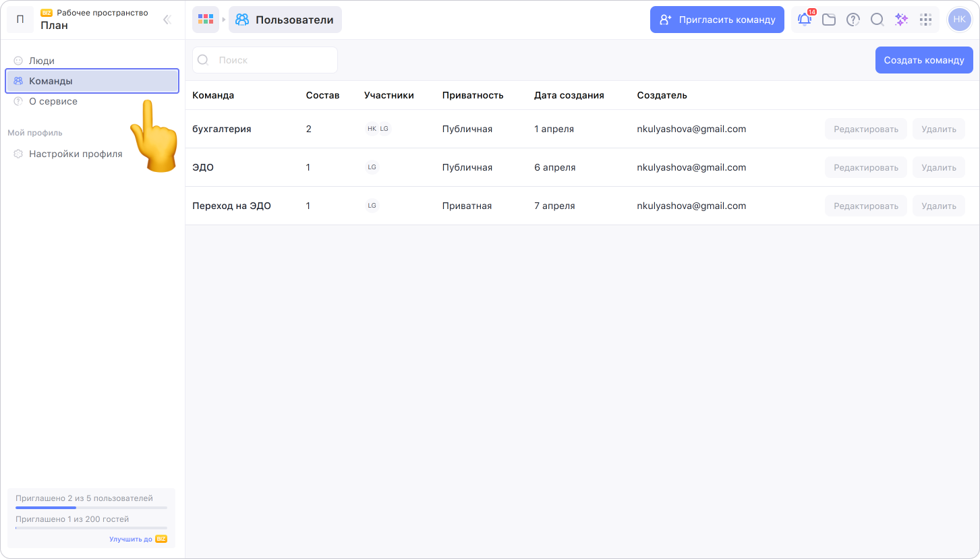The height and width of the screenshot is (559, 980).
Task: Click Удалить for Переход на ЭДО team
Action: (x=939, y=206)
